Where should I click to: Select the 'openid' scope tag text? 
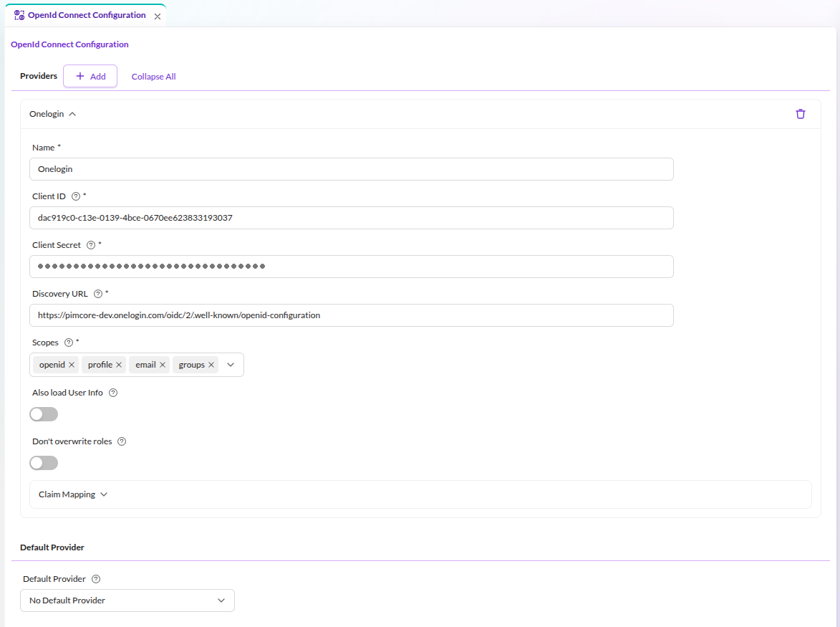click(52, 365)
